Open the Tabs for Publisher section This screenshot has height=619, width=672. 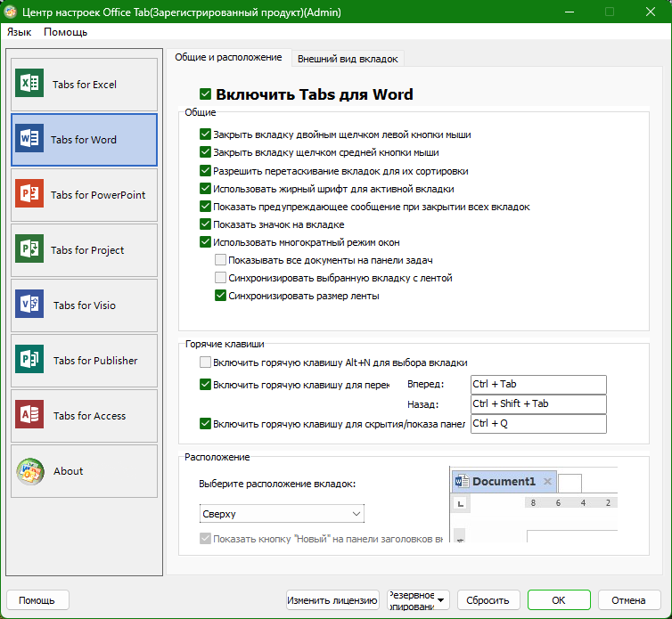(x=84, y=361)
